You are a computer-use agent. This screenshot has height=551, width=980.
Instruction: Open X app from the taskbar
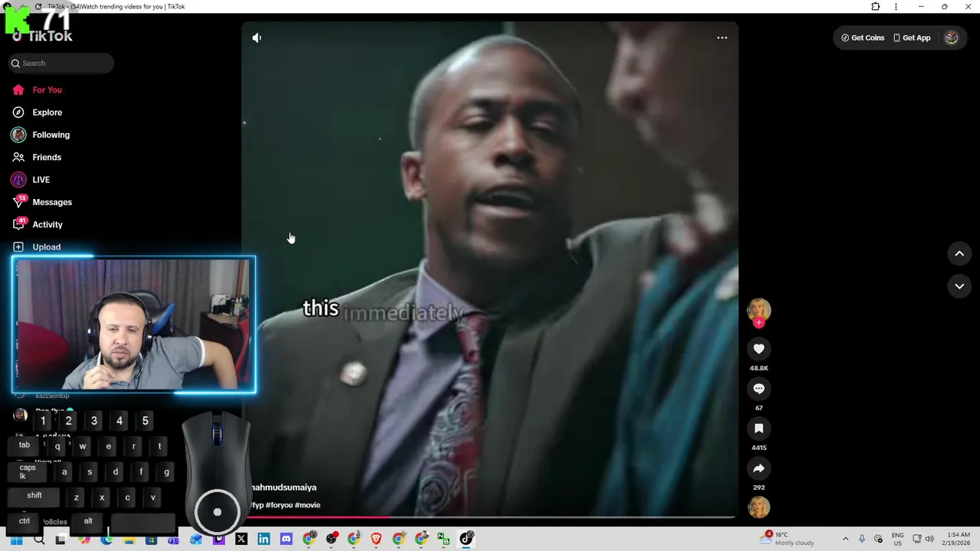coord(241,540)
